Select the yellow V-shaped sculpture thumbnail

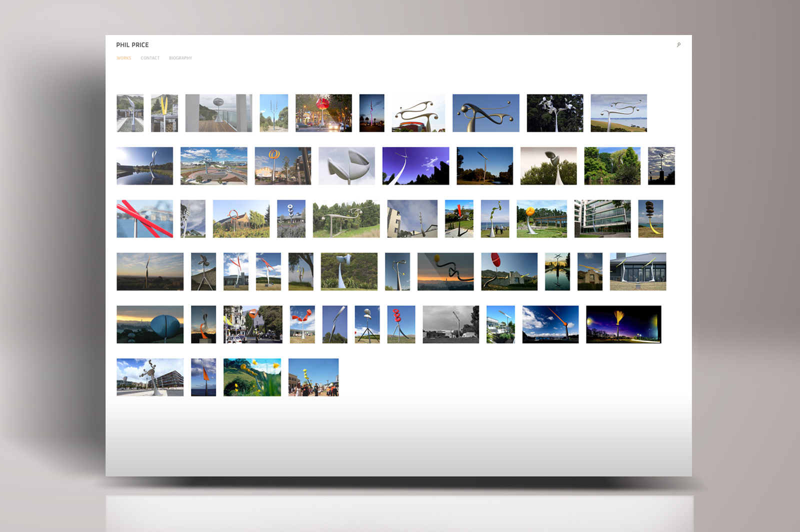pyautogui.click(x=164, y=113)
